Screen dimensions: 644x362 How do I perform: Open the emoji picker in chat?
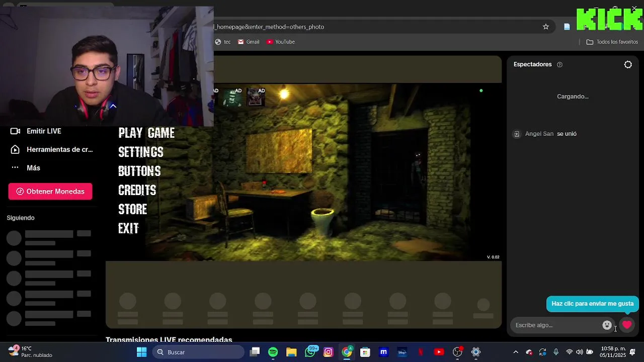coord(607,325)
